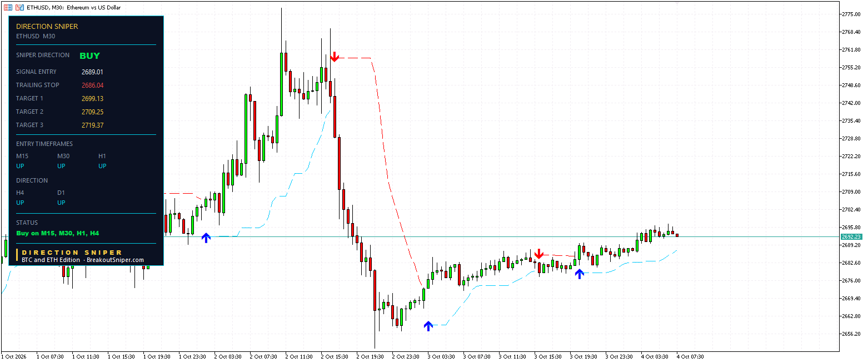Click the 2761.80 price axis label
The image size is (868, 363).
(x=852, y=49)
